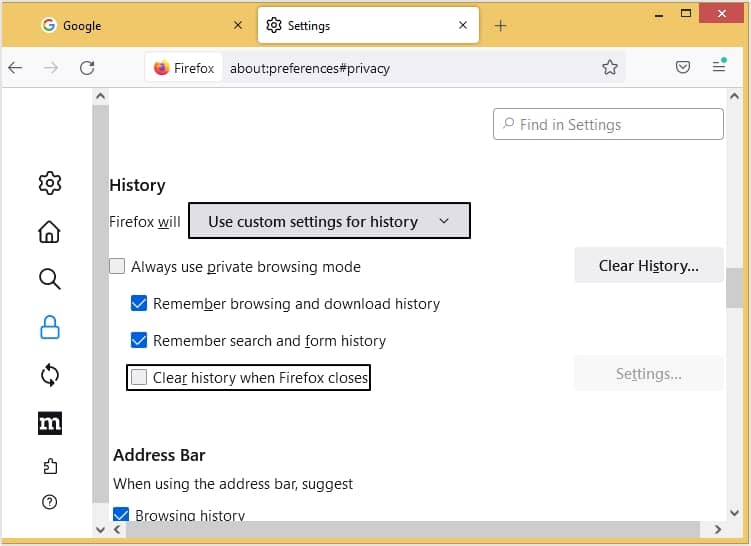The height and width of the screenshot is (546, 751).
Task: Open Extensions & Themes puzzle icon
Action: [50, 466]
